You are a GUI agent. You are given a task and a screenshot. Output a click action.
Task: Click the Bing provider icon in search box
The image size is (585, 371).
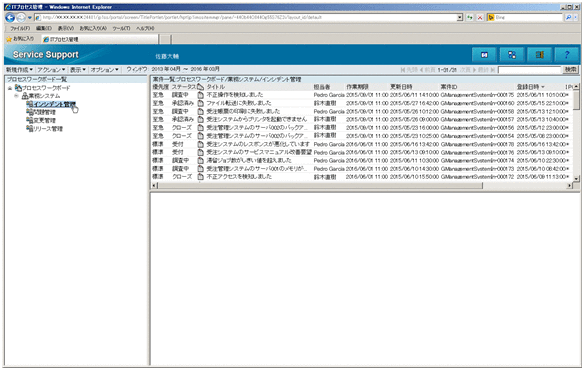click(x=491, y=18)
